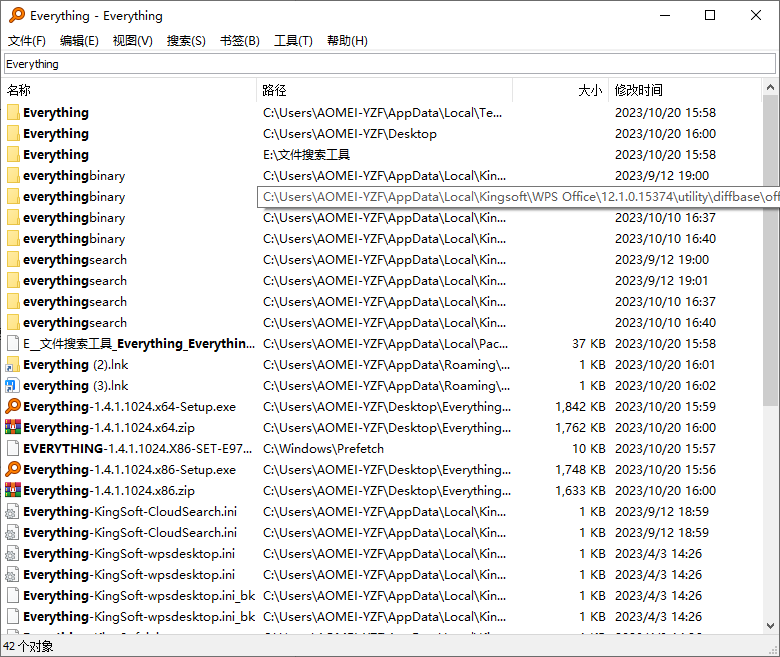Click the size value 1,842 KB
Screen dimensions: 780x657
pyautogui.click(x=581, y=406)
